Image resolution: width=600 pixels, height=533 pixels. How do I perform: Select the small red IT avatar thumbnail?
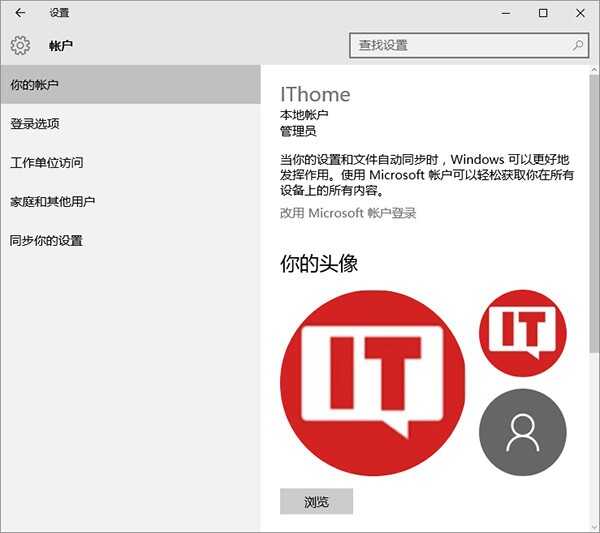[522, 331]
